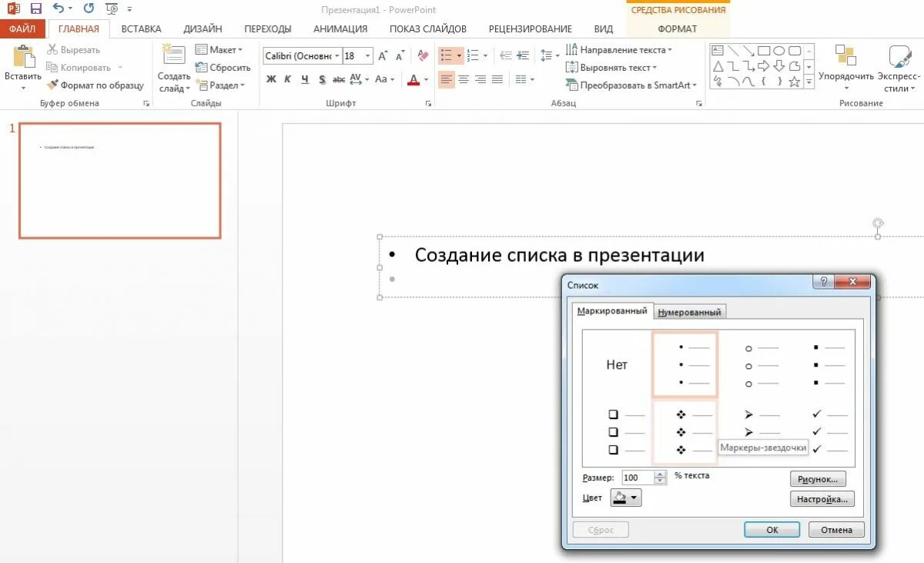Increase font size
The height and width of the screenshot is (563, 924).
(x=383, y=55)
